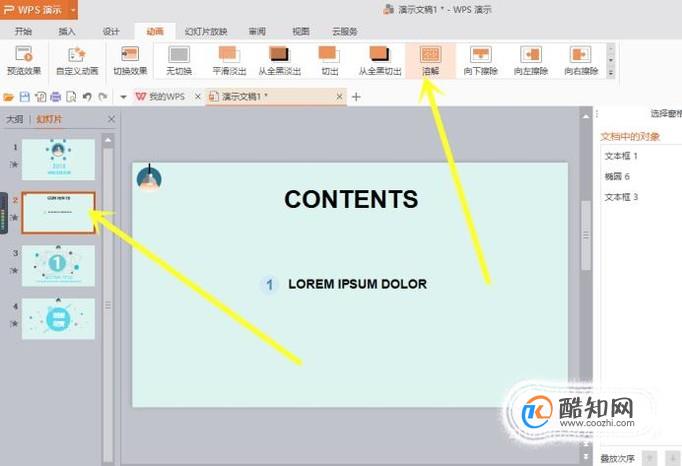Choose the 从全黑切出 cut from black transition
682x466 pixels.
[380, 61]
